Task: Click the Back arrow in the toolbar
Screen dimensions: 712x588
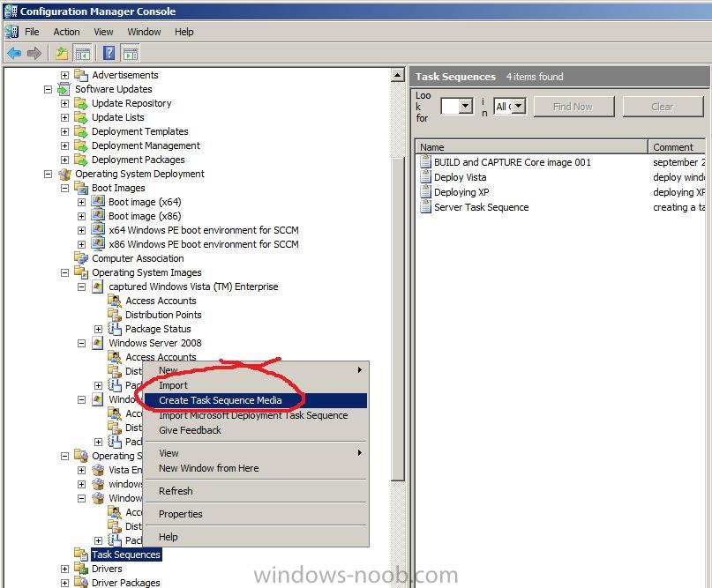Action: coord(14,54)
